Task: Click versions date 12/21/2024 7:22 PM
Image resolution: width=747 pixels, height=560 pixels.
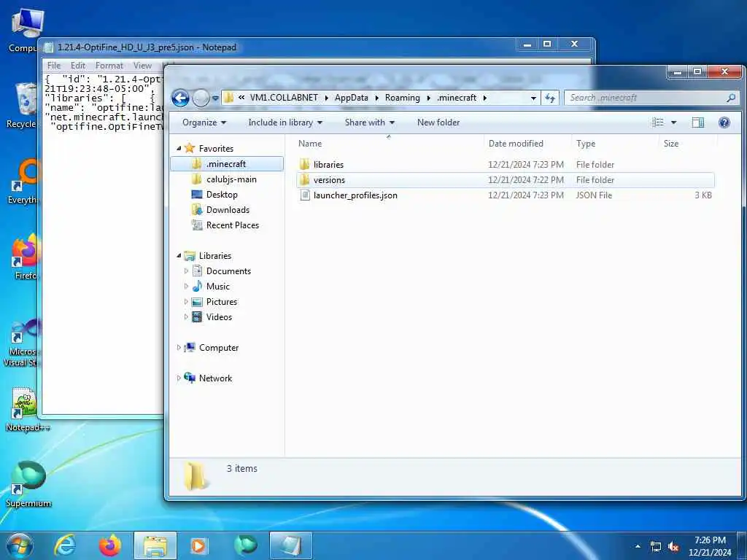Action: point(525,180)
